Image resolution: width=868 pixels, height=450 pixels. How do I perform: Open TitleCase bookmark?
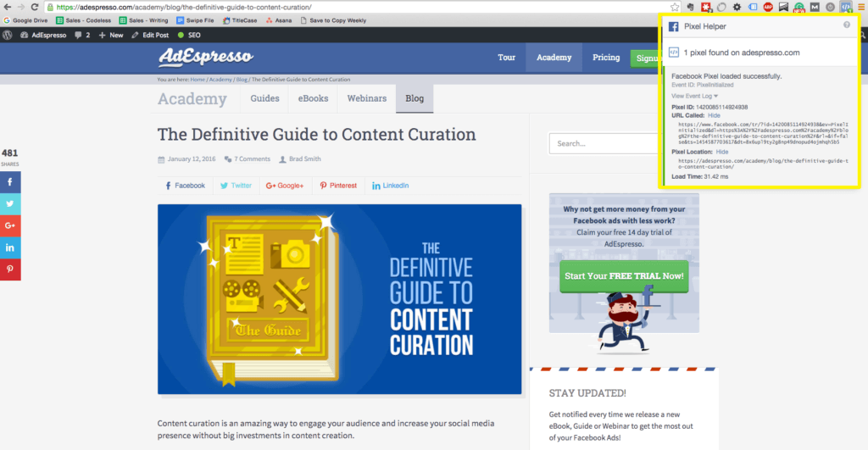240,20
